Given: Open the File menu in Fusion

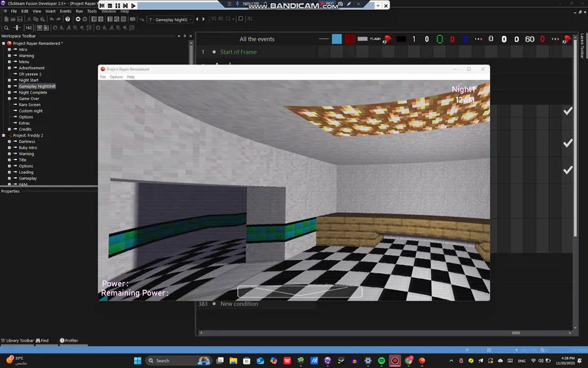Looking at the screenshot, I should pyautogui.click(x=14, y=11).
